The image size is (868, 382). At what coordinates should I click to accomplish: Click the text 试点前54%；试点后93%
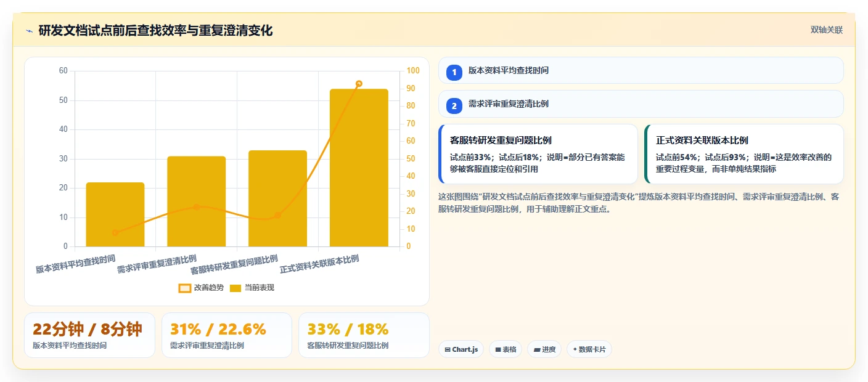[702, 157]
